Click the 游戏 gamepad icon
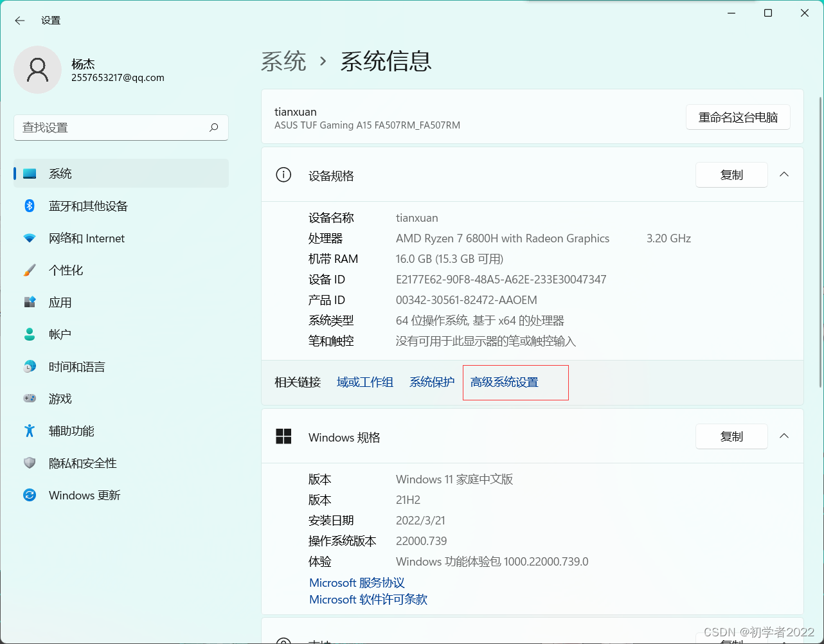824x644 pixels. pyautogui.click(x=30, y=398)
